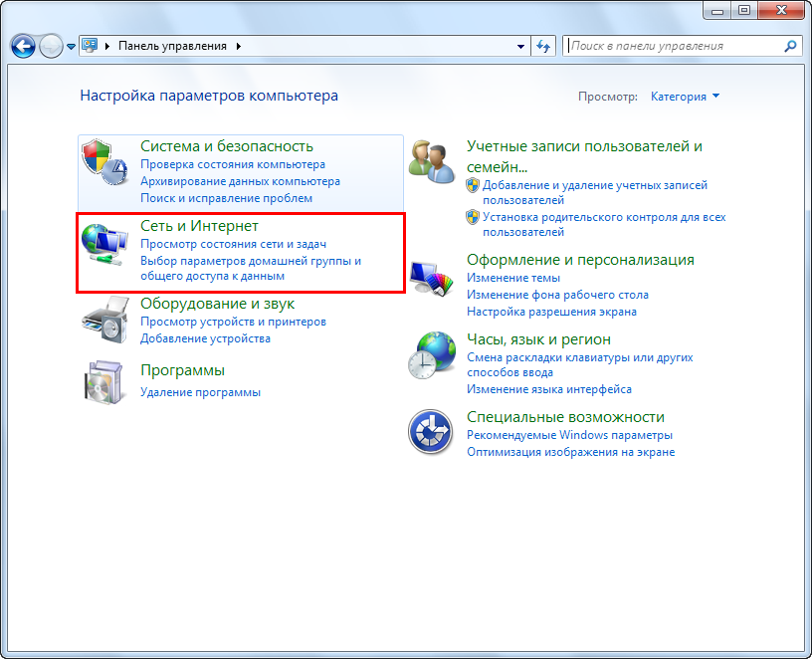This screenshot has width=812, height=659.
Task: Click the Часы, язык и регион globe-clock icon
Action: [432, 355]
